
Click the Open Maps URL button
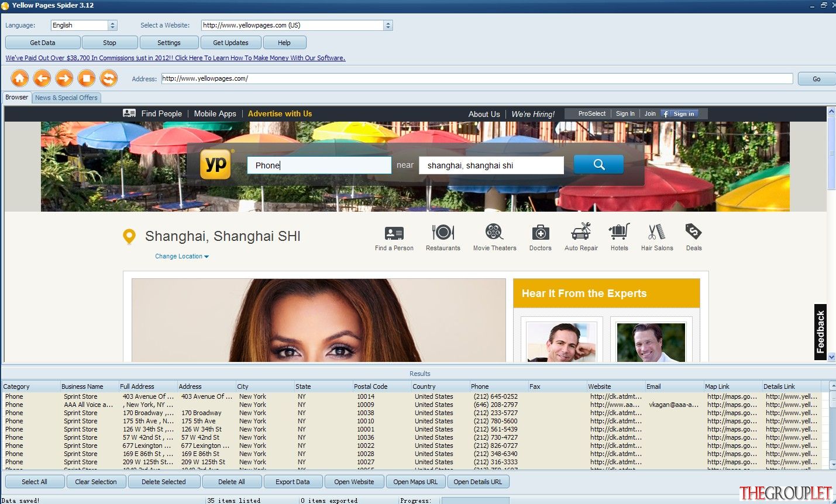pos(415,482)
